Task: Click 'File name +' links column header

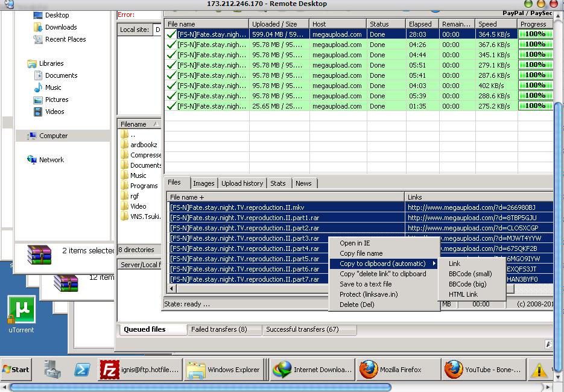Action: click(x=286, y=197)
